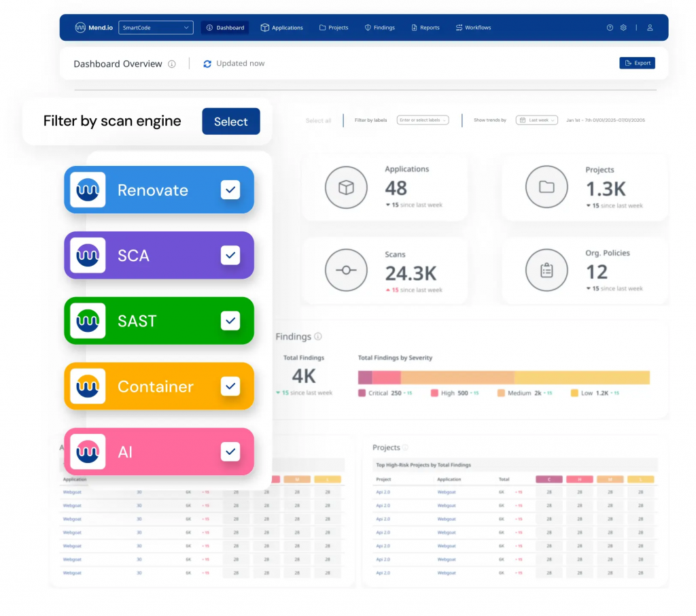Click the Applications shield icon in navbar
This screenshot has width=696, height=616.
point(264,27)
